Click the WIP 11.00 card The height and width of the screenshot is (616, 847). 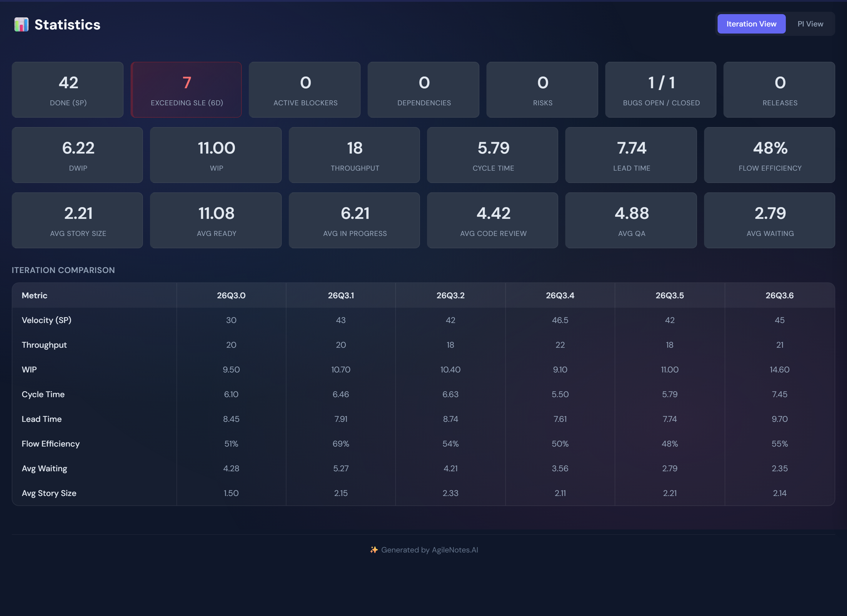[216, 155]
